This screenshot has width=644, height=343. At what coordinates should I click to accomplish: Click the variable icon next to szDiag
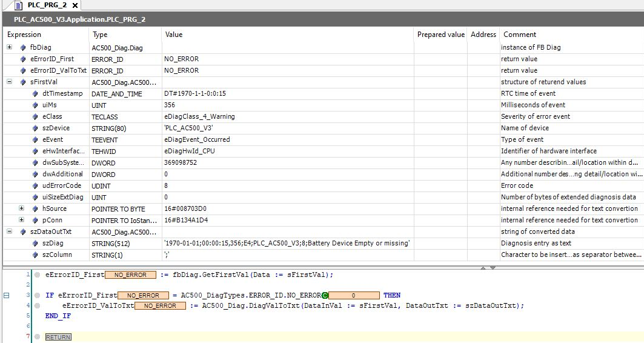pos(35,243)
